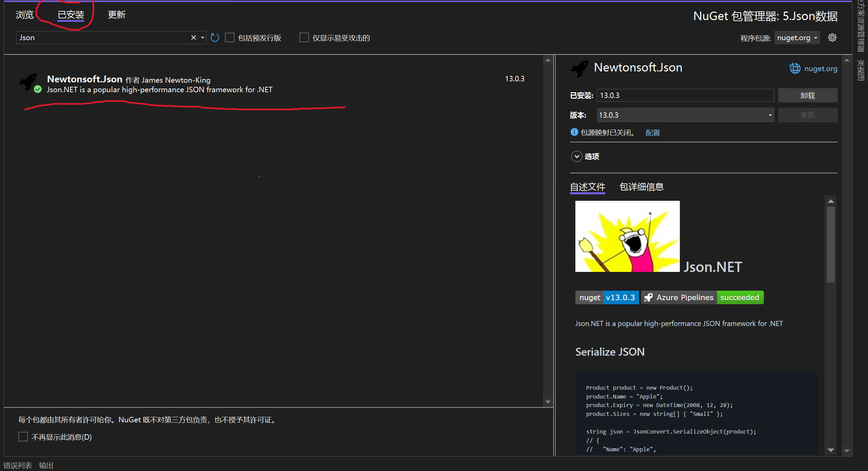The height and width of the screenshot is (471, 868).
Task: Open the package source nuget.org dropdown
Action: [x=797, y=37]
